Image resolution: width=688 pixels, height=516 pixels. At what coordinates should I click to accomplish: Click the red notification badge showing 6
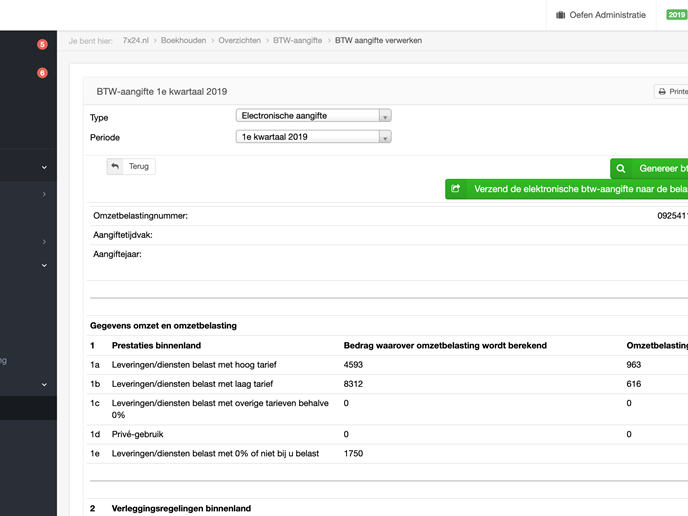[42, 73]
